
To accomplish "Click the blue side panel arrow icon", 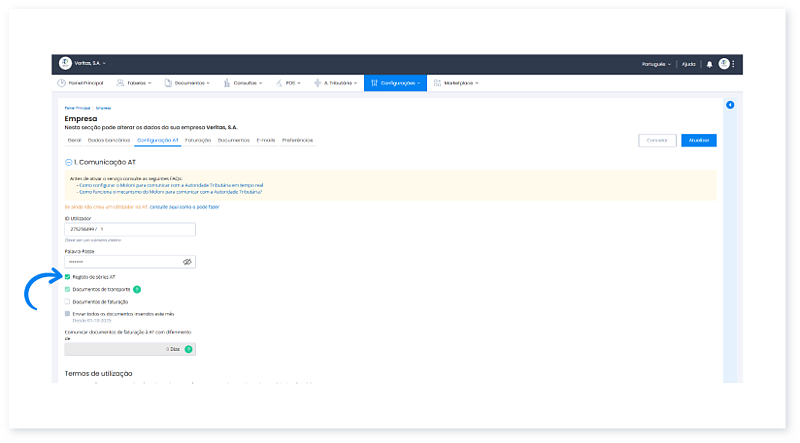I will pos(730,105).
